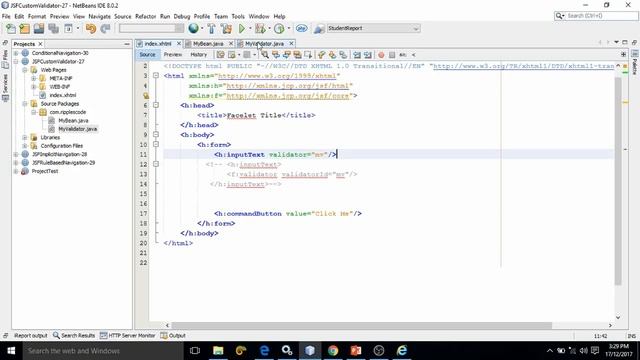The image size is (640, 360).
Task: Collapse code fold at line 10 h:form
Action: point(156,144)
